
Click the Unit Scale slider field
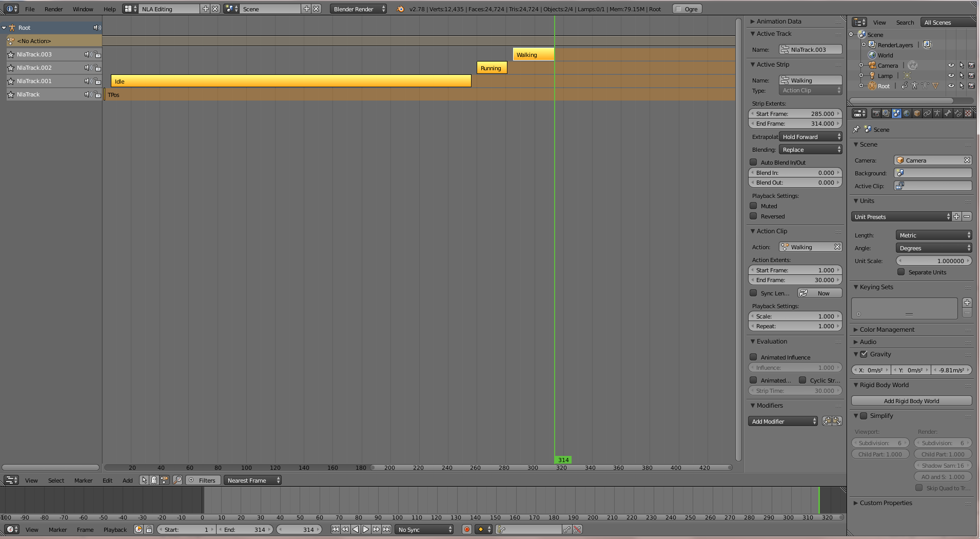[x=934, y=261]
